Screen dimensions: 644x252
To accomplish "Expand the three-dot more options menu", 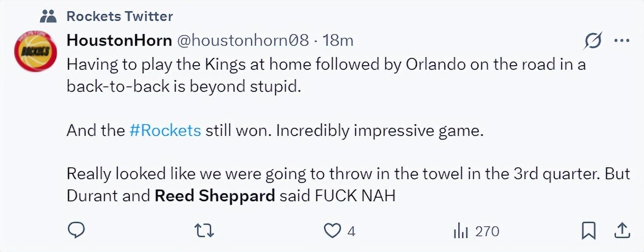I will [621, 41].
